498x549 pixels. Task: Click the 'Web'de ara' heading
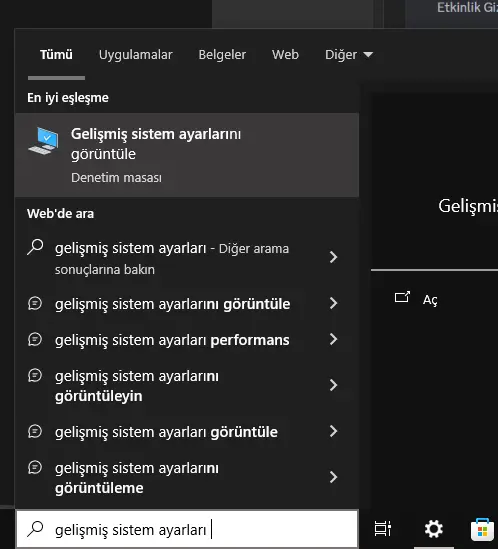pyautogui.click(x=60, y=214)
